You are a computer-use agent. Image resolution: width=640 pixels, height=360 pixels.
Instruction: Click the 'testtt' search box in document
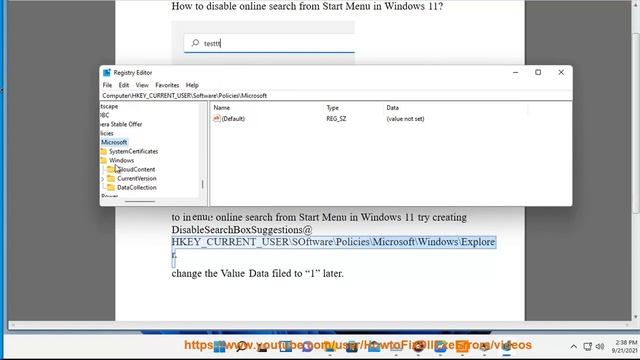click(269, 43)
